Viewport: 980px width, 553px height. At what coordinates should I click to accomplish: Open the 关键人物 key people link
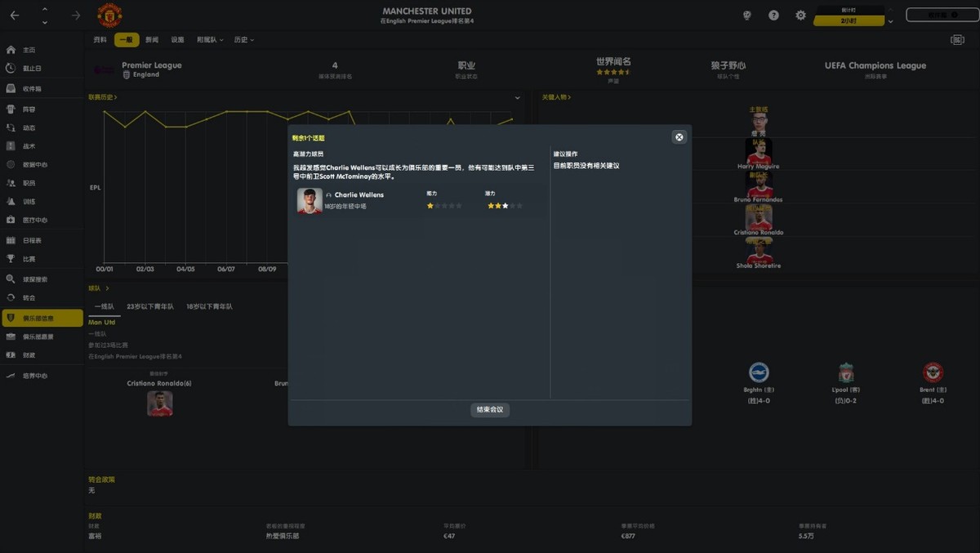556,97
